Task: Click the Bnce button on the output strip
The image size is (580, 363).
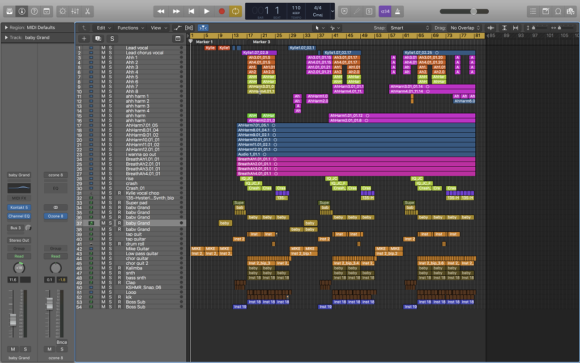Action: (x=62, y=342)
